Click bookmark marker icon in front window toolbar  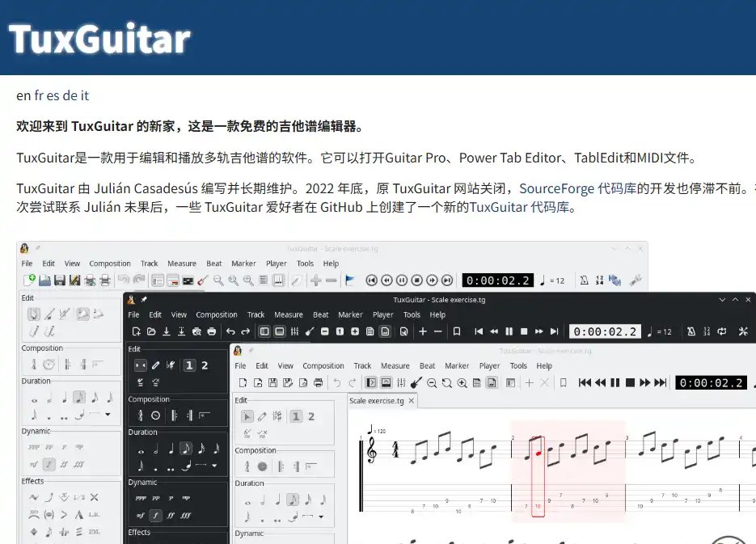563,383
